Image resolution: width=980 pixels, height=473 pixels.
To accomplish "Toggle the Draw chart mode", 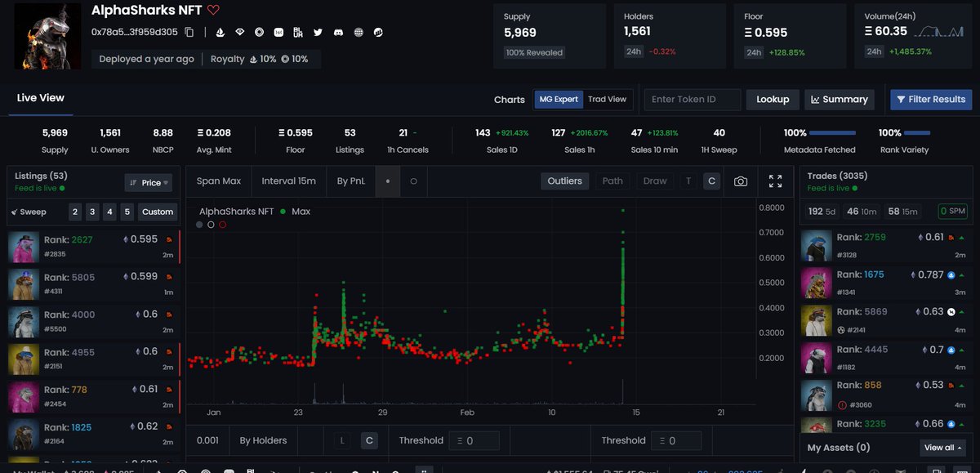I will pos(655,181).
